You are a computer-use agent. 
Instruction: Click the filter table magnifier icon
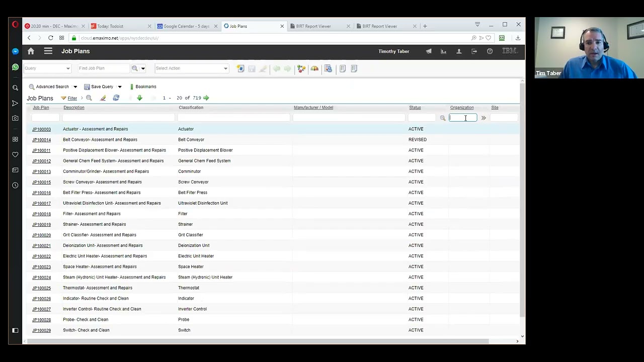[x=89, y=98]
